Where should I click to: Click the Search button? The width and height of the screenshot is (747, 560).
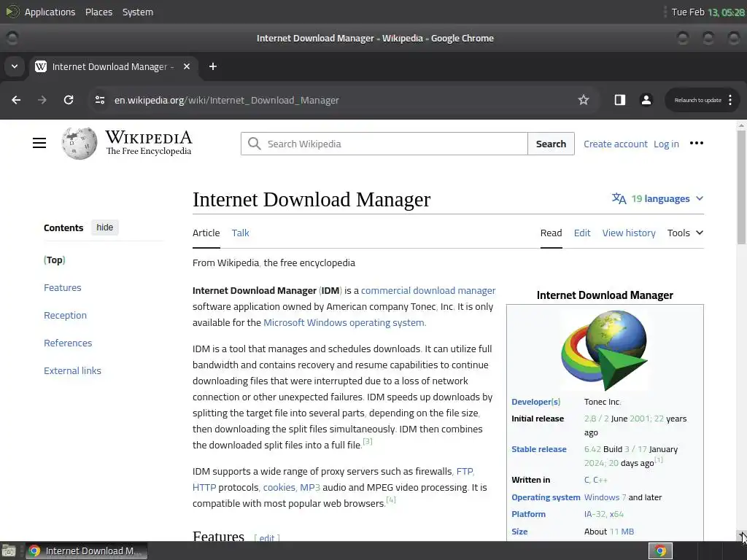click(551, 144)
